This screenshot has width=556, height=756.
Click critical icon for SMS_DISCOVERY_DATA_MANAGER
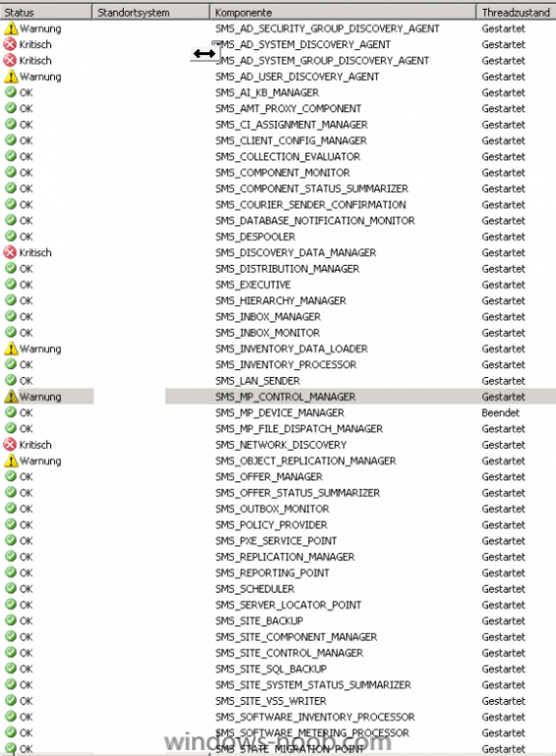click(x=10, y=252)
